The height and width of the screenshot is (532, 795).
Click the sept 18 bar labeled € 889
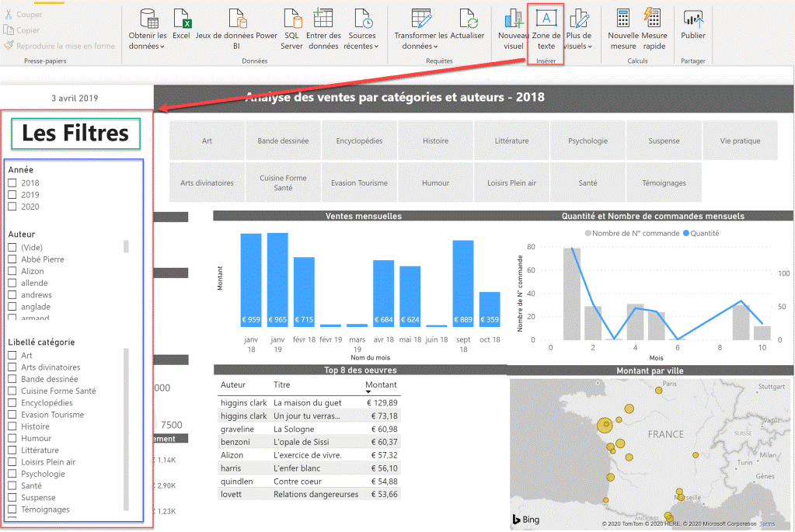[x=463, y=283]
